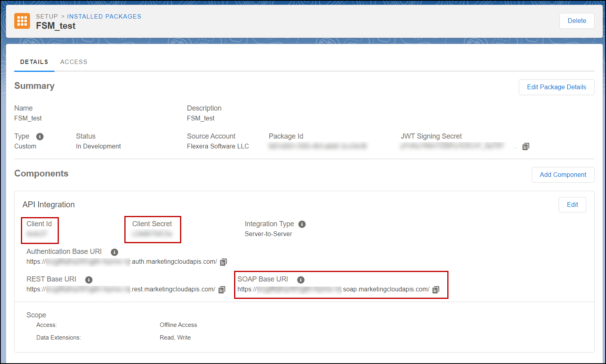Click the blurred Client Secret value

152,234
